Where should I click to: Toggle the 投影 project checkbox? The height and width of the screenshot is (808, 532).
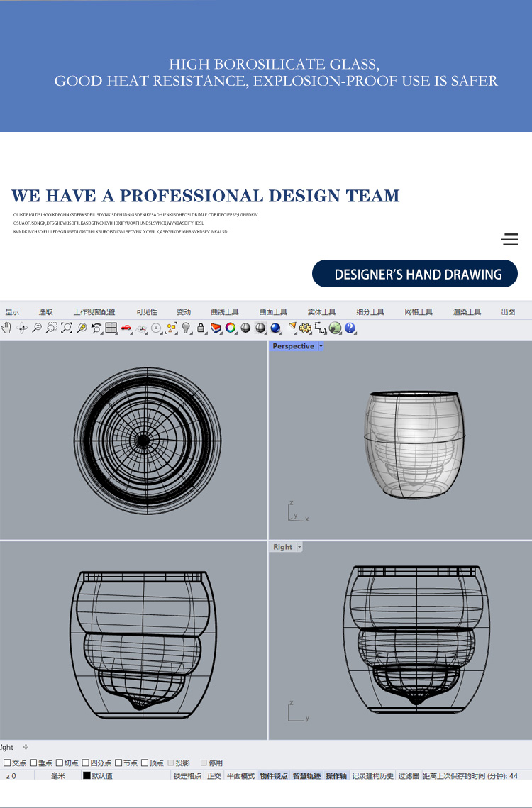171,763
